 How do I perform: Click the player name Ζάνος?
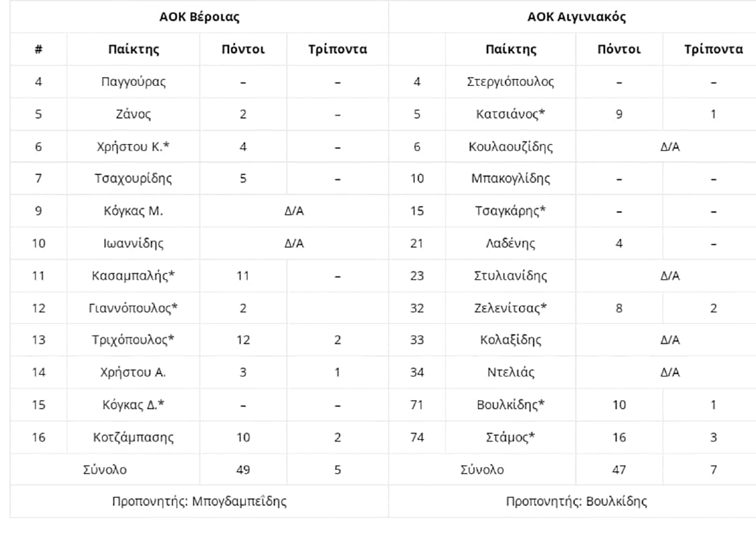(133, 114)
